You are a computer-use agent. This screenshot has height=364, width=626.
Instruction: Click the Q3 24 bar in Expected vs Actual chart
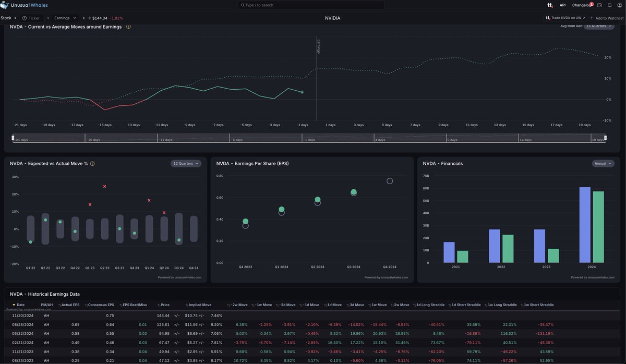179,229
